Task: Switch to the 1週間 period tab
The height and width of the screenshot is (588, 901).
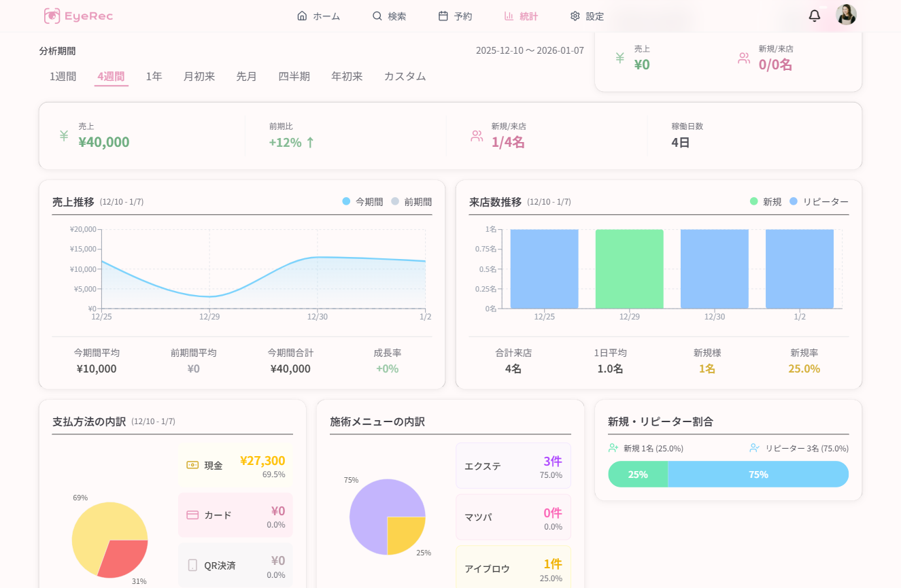Action: 63,76
